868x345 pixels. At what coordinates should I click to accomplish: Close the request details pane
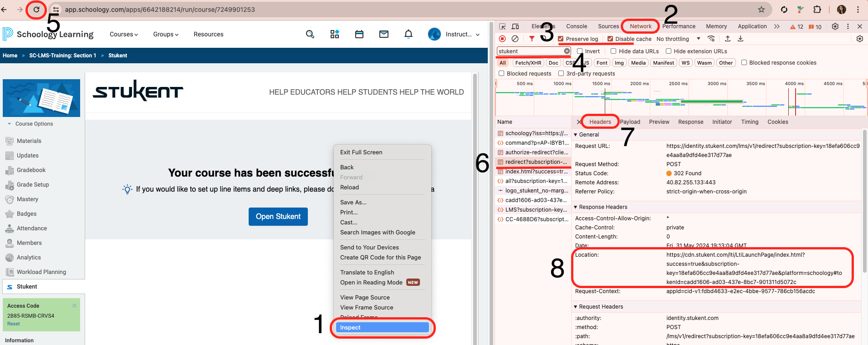579,122
